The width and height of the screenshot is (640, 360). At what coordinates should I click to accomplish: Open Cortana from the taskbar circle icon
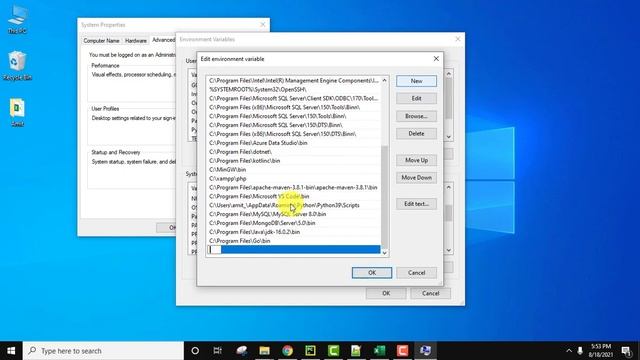pyautogui.click(x=195, y=351)
